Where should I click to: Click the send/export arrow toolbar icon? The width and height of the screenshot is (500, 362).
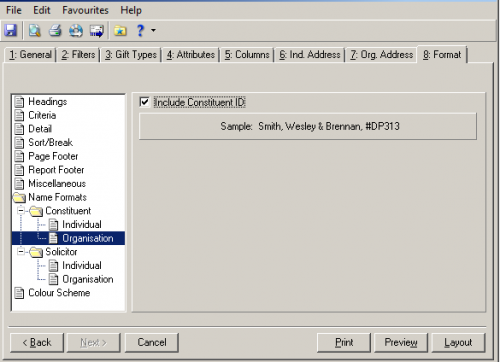(97, 31)
